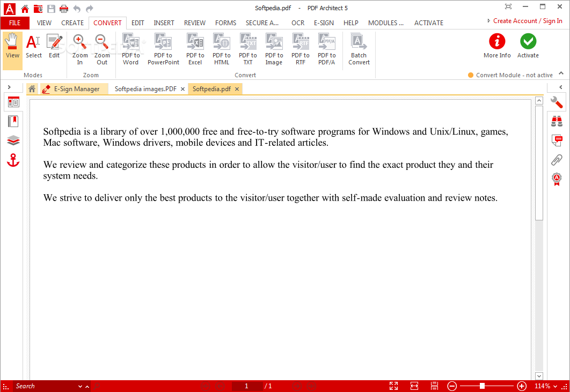Open the binoculars search panel

pyautogui.click(x=557, y=121)
